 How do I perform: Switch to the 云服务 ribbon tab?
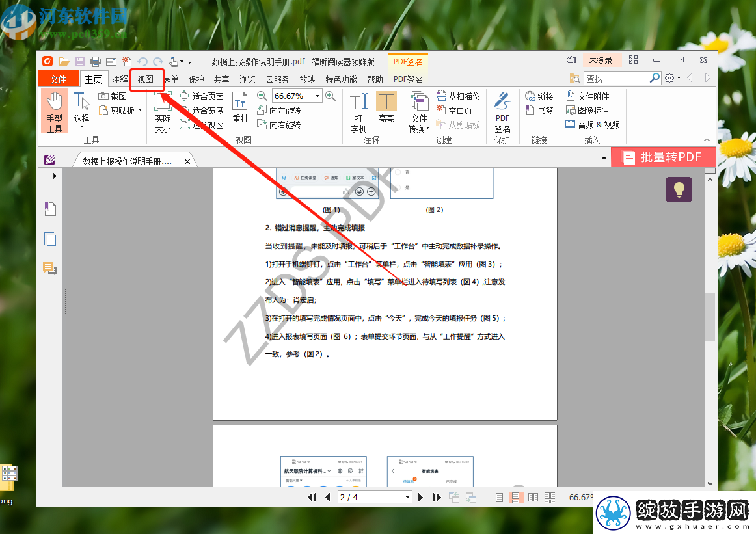click(277, 79)
